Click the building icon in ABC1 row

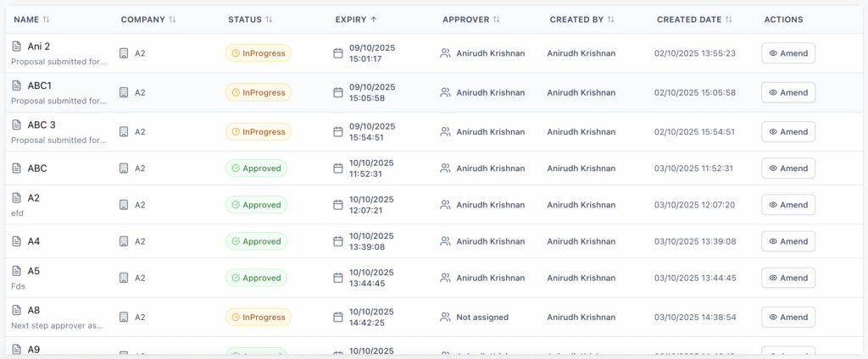(x=124, y=92)
